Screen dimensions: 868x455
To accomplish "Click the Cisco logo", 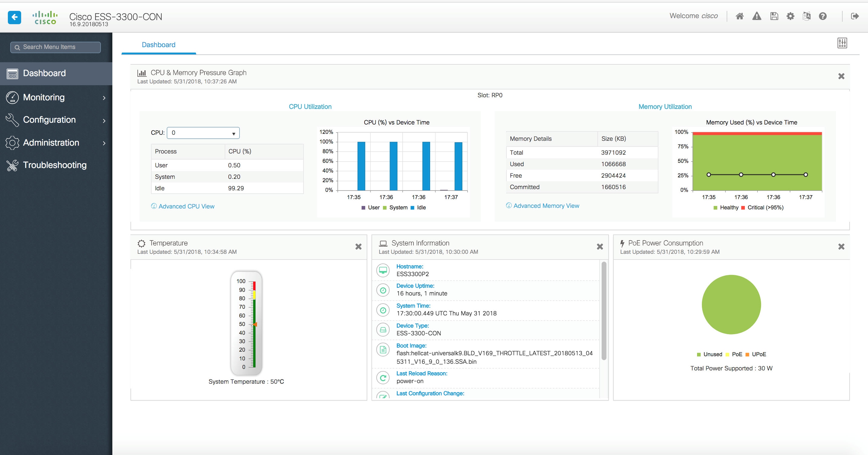I will [45, 18].
